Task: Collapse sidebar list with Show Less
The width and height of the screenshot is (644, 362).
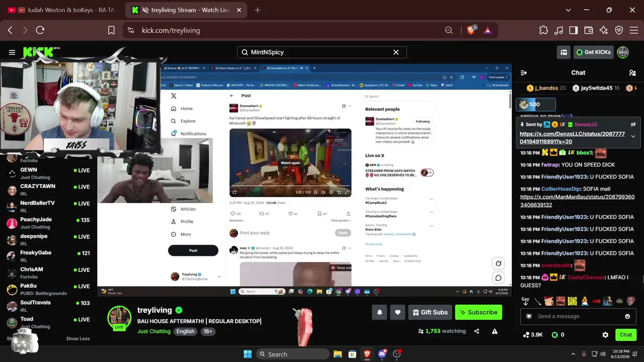Action: click(x=78, y=339)
